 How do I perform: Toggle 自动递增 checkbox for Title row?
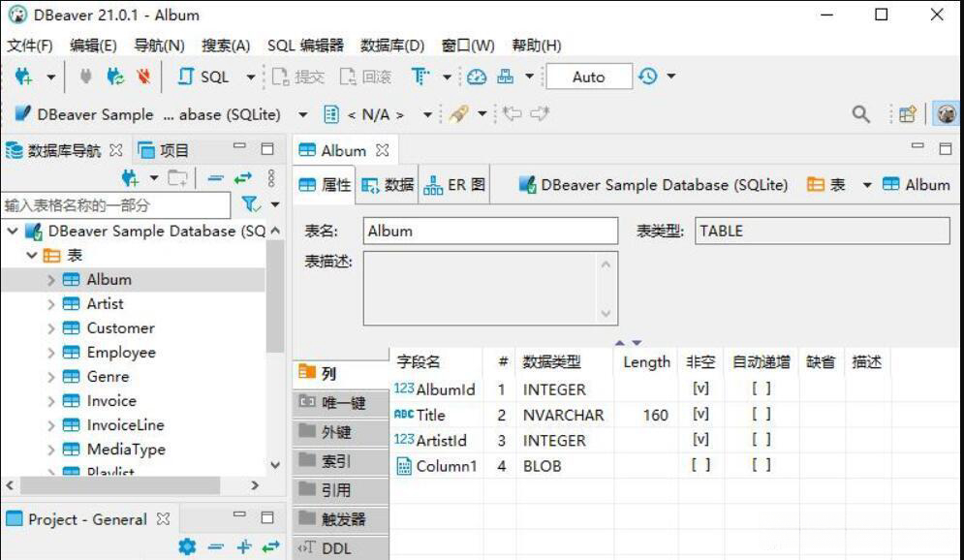click(x=762, y=415)
